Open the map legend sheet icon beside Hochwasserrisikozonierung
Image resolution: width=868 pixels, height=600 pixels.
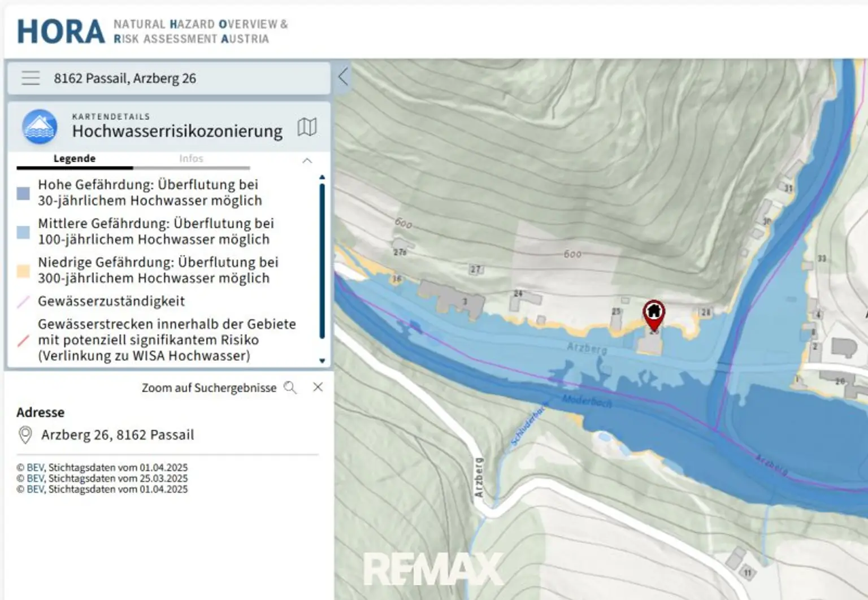point(307,127)
